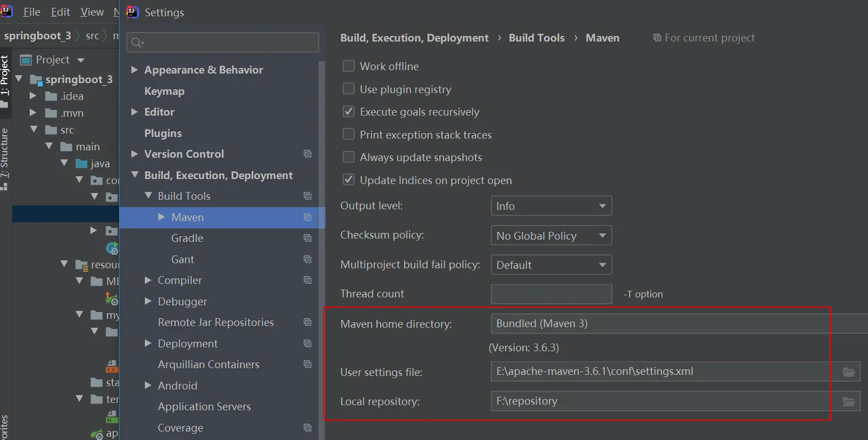
Task: Collapse Build, Execution, Deployment section
Action: (134, 175)
